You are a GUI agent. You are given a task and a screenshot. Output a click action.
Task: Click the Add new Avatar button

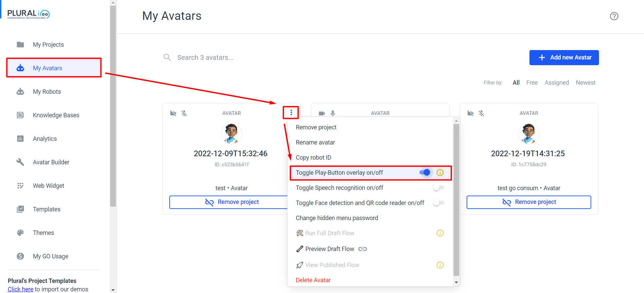point(564,57)
